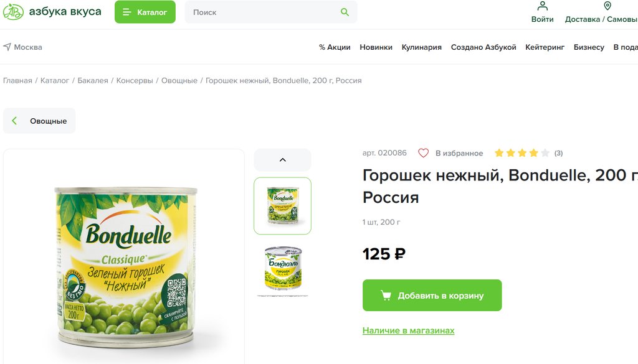
Task: Select the second Бондюэль can thumbnail
Action: 283,268
